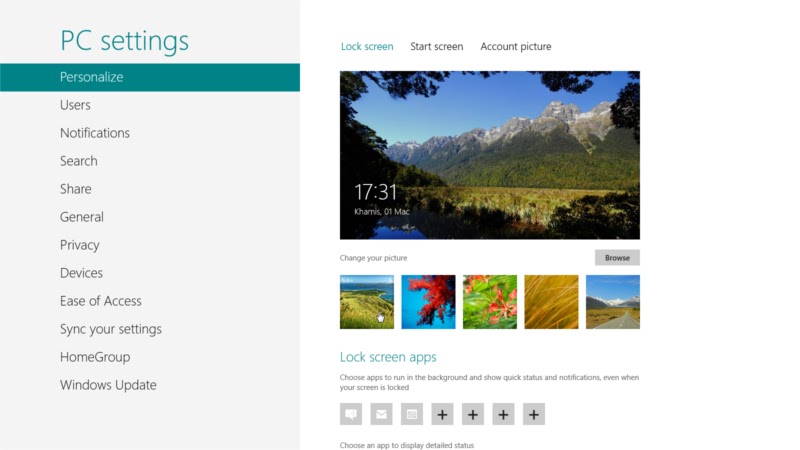Screen dimensions: 800x450
Task: Choose the mountain road thumbnail
Action: [613, 302]
